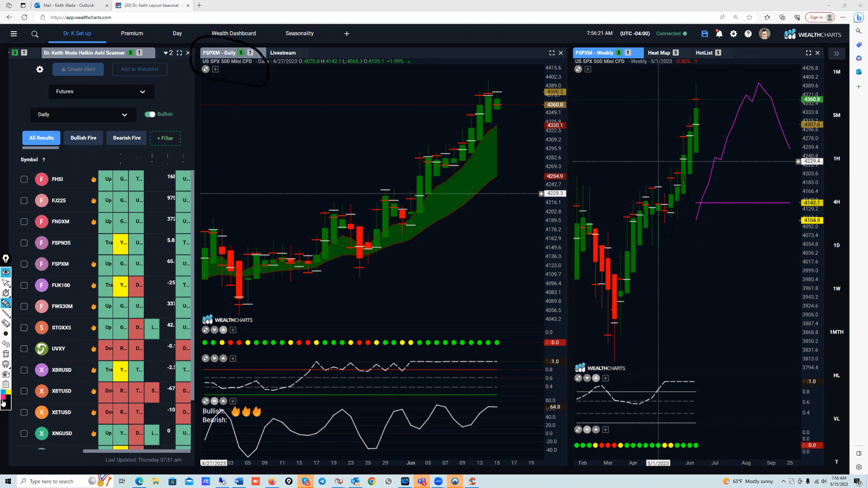Screen dimensions: 868x488
Task: Check the FSPXM row checkbox
Action: (x=24, y=264)
